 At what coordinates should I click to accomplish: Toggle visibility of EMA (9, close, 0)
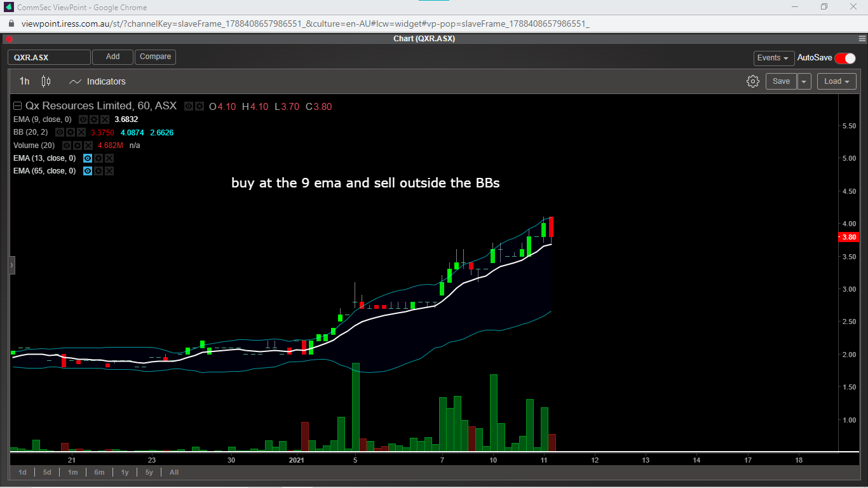pyautogui.click(x=83, y=119)
